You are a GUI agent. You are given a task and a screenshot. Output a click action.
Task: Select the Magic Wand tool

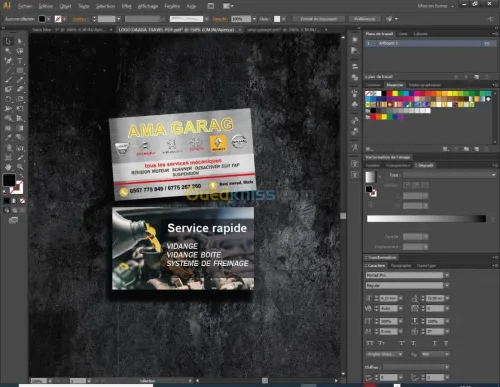pyautogui.click(x=8, y=51)
